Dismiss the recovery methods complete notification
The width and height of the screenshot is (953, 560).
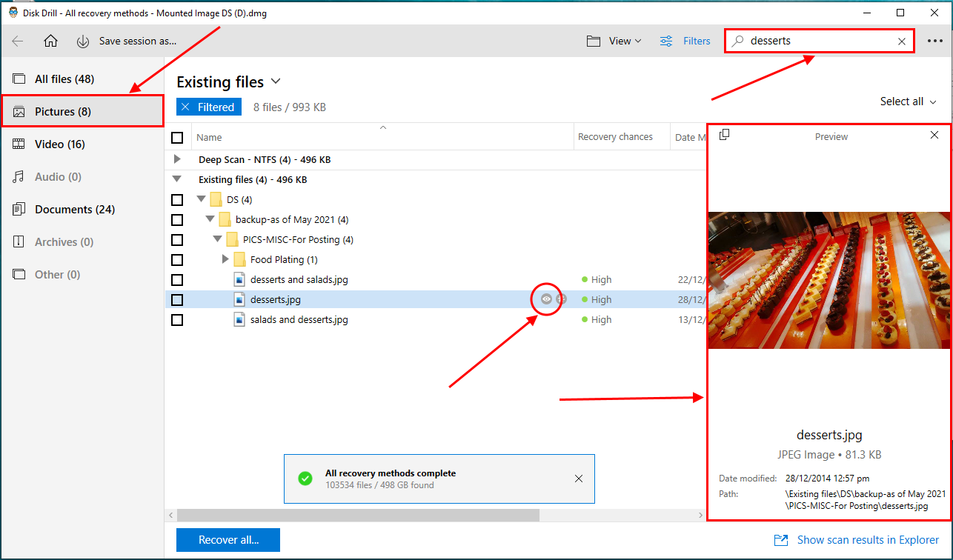[579, 479]
